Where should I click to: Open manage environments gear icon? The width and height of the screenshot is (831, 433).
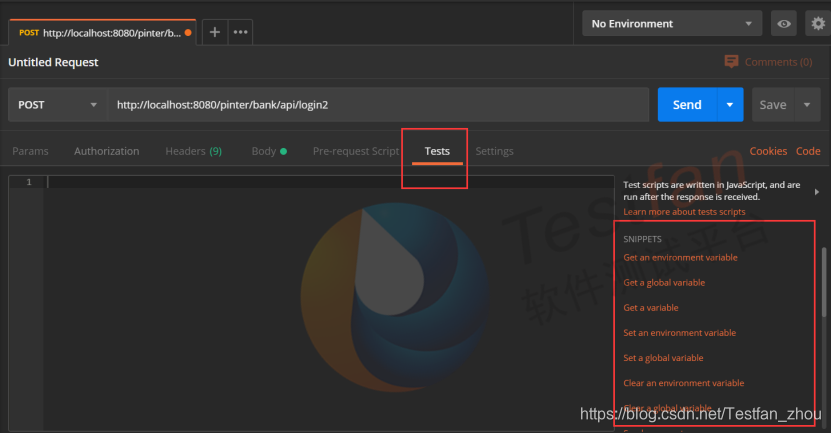tap(818, 24)
